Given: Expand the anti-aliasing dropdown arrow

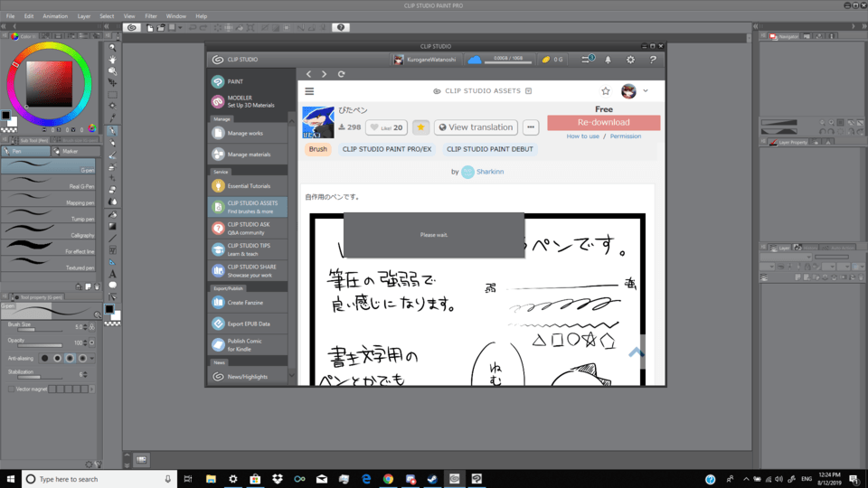Looking at the screenshot, I should (92, 359).
